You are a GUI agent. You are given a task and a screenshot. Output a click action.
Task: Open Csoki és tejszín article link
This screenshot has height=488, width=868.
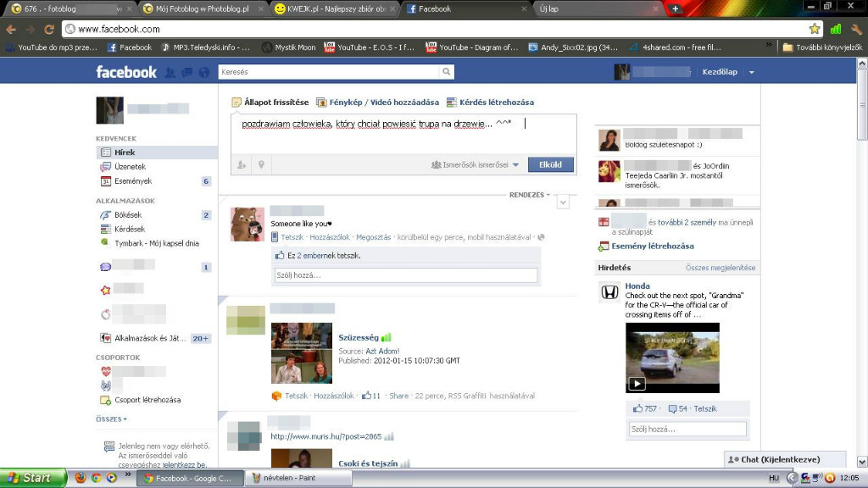368,463
